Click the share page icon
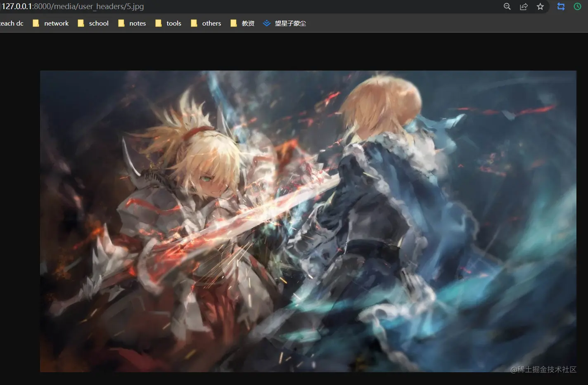The width and height of the screenshot is (588, 385). [x=524, y=7]
